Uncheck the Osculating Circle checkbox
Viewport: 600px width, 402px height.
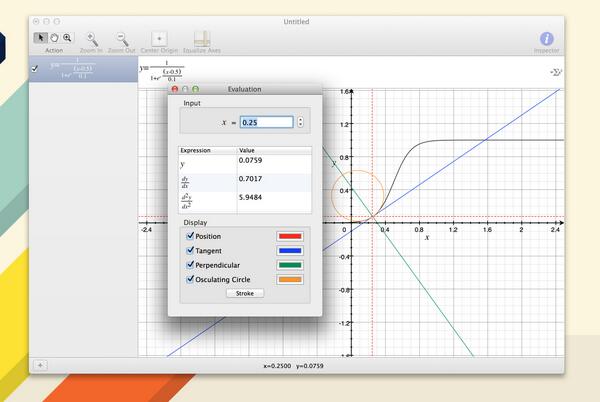point(190,279)
